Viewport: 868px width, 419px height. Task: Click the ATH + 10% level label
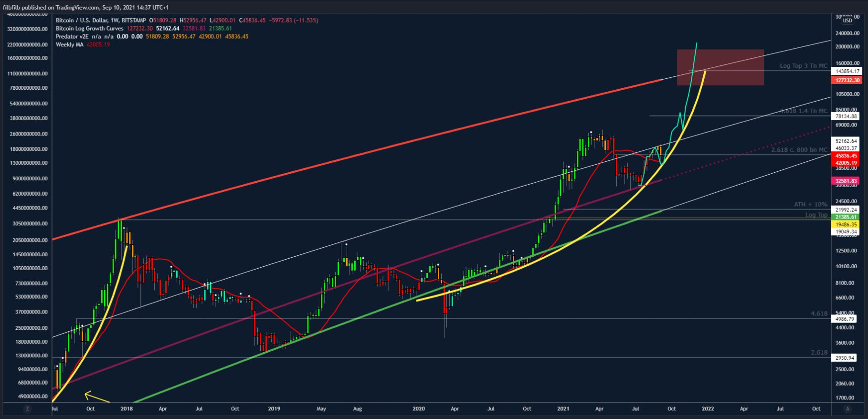click(x=810, y=204)
